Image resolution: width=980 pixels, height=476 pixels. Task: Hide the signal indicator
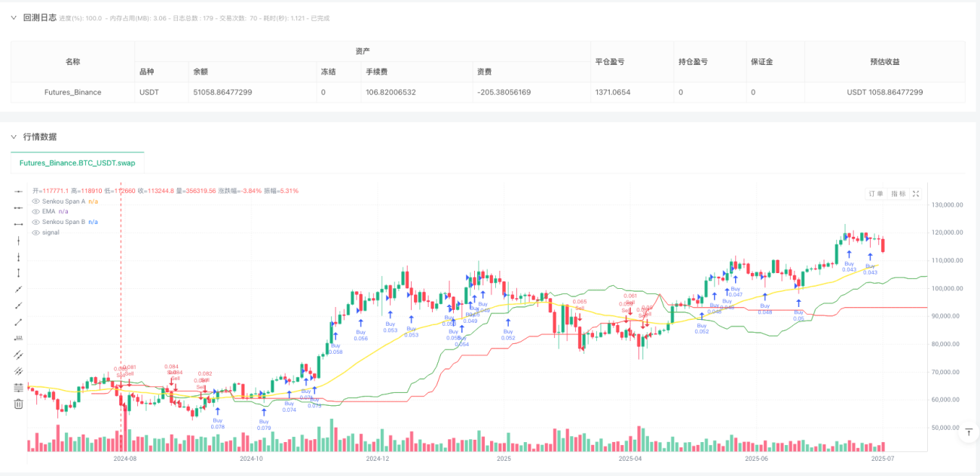coord(36,232)
